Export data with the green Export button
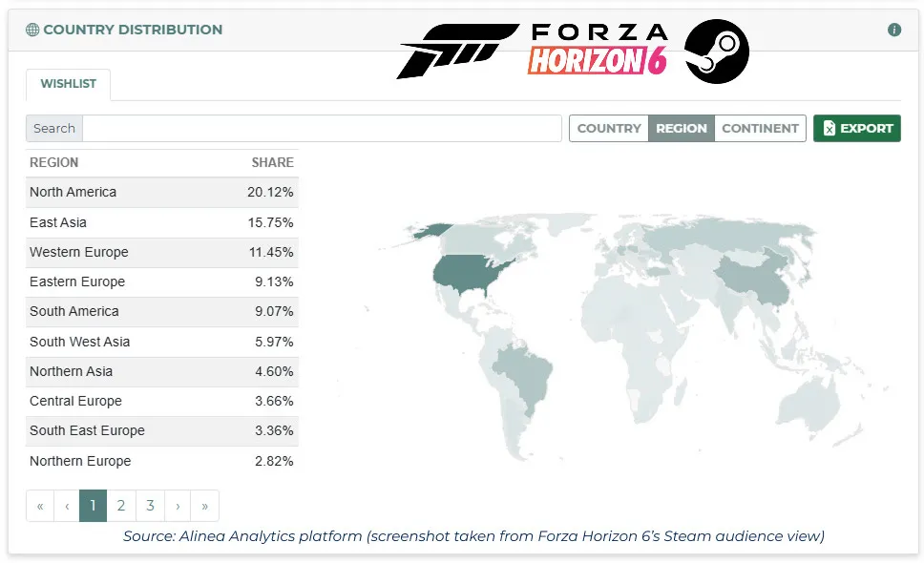Viewport: 924px width, 563px height. pos(856,128)
